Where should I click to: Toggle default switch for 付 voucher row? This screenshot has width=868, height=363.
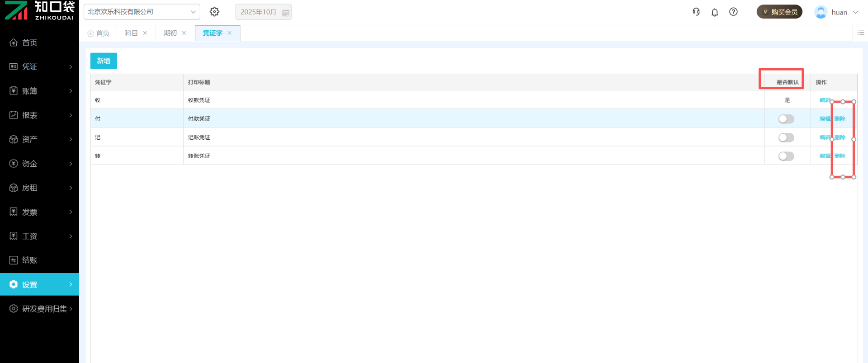tap(786, 119)
